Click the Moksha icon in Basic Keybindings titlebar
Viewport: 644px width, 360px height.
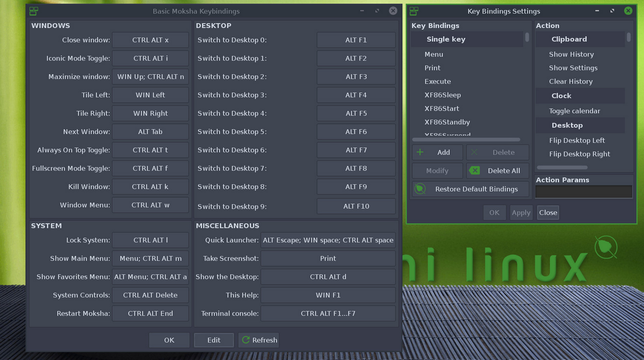(33, 11)
